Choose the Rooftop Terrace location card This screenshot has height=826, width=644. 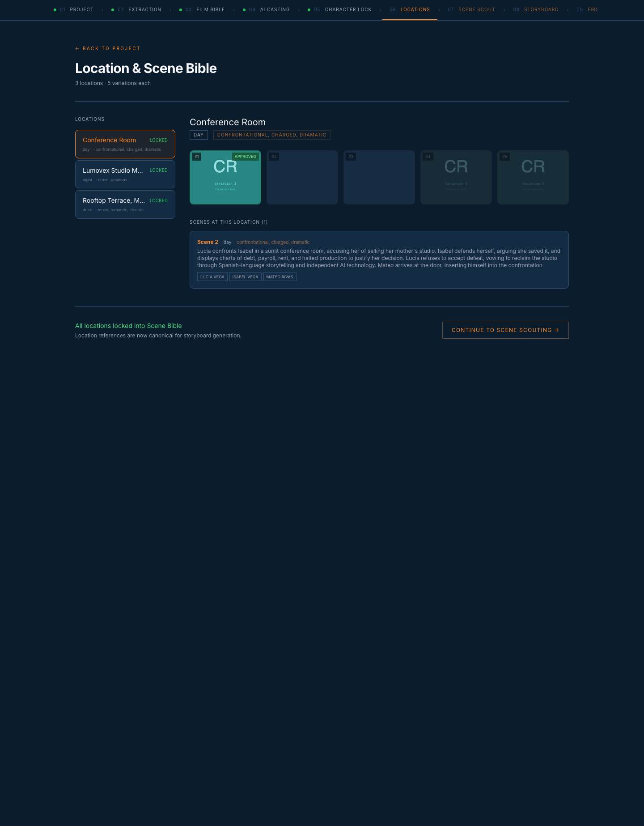click(x=125, y=204)
